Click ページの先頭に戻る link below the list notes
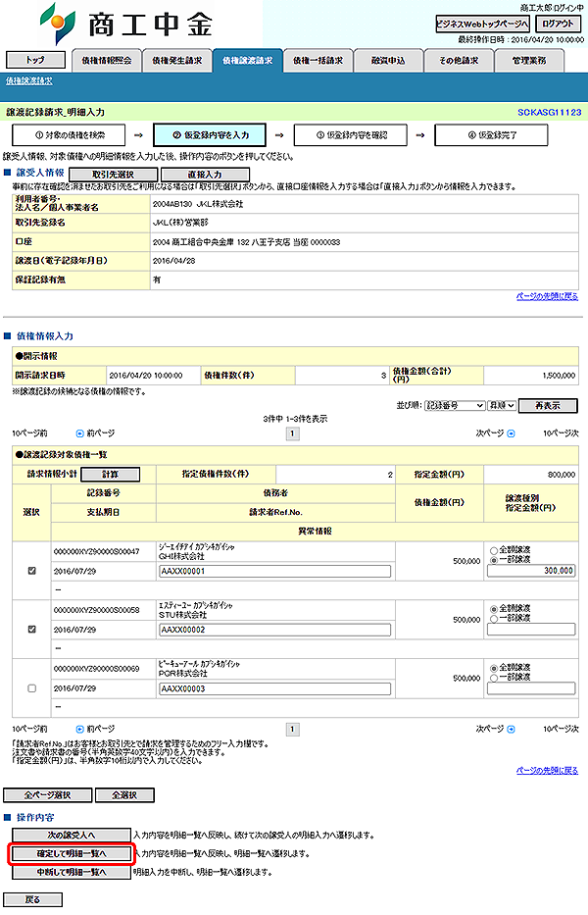The width and height of the screenshot is (588, 915). (x=547, y=771)
